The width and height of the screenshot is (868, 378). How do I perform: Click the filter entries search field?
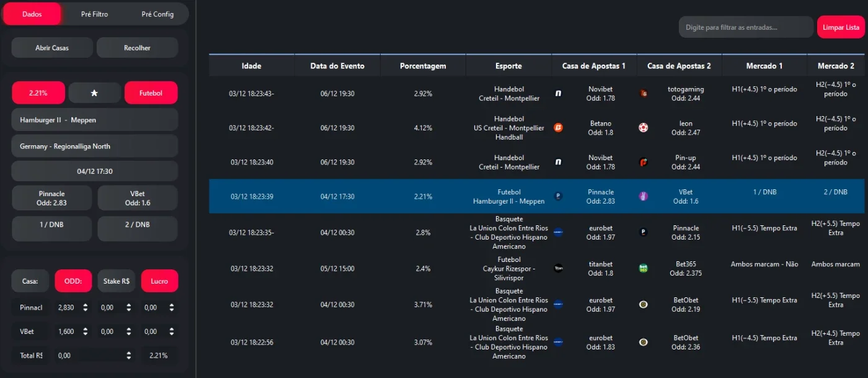coord(746,27)
